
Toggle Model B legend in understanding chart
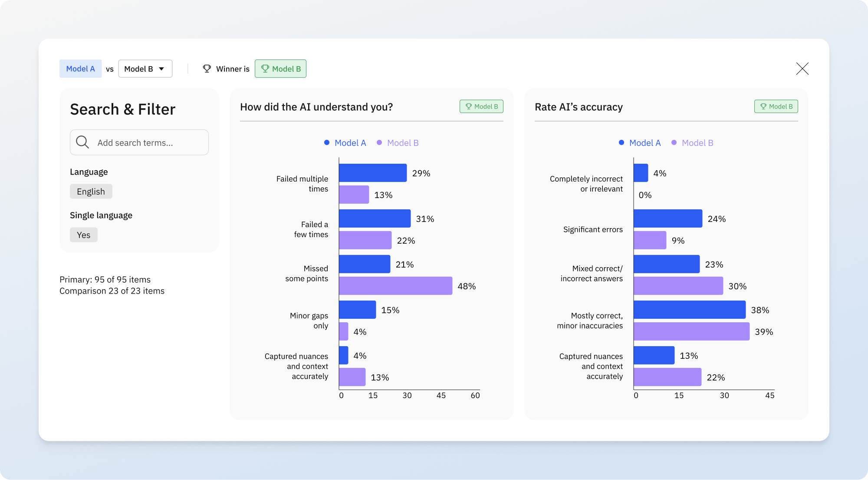click(398, 143)
